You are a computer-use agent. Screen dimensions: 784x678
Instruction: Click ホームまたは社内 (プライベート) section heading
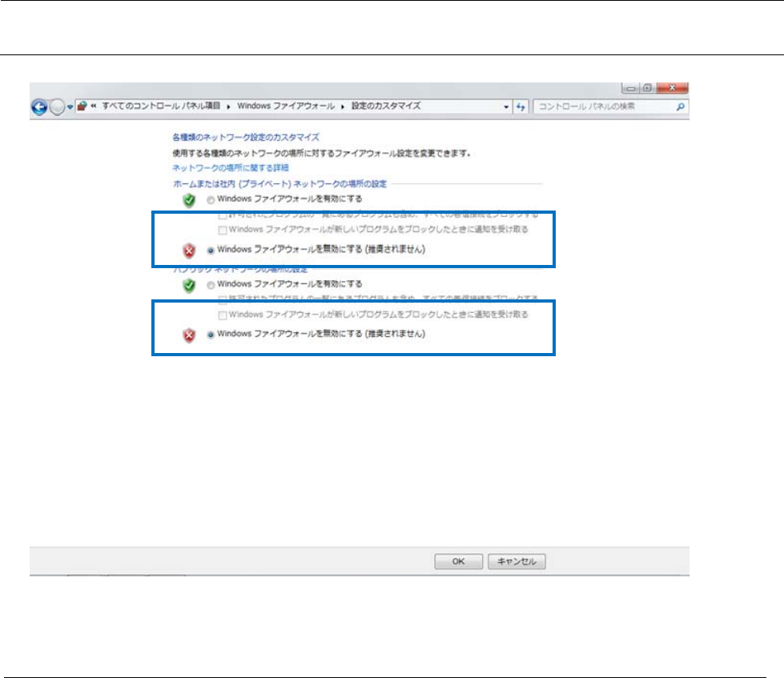280,184
